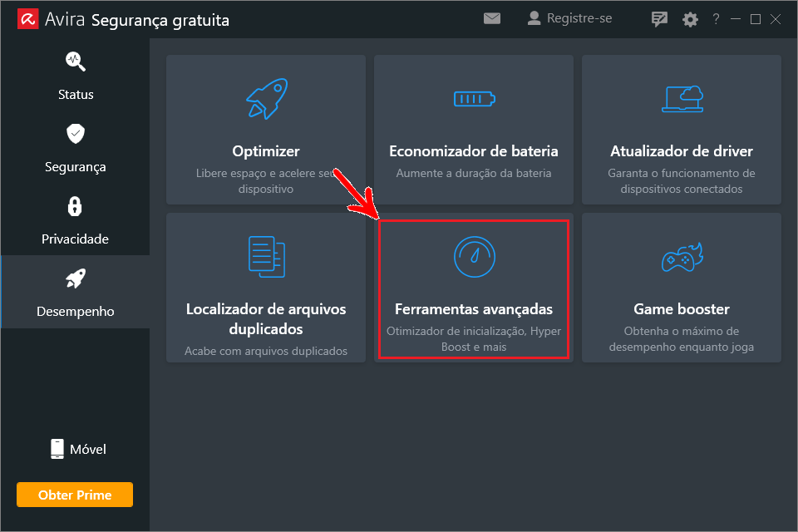Open the mail envelope icon

click(491, 19)
